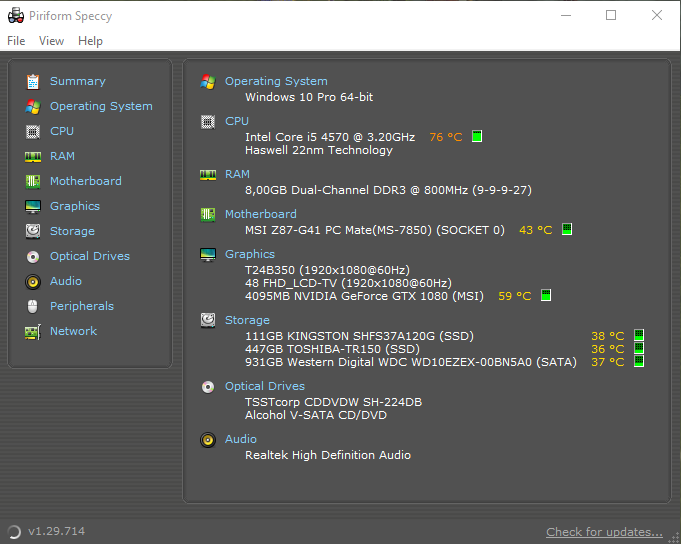681x544 pixels.
Task: Click the TSSTcorp CDDVDW SH-224DB entry
Action: click(334, 402)
